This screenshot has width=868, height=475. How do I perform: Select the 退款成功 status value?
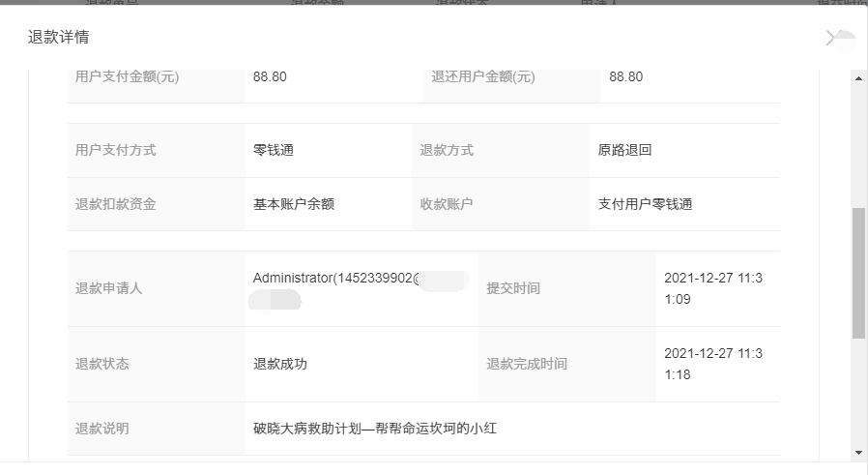279,364
